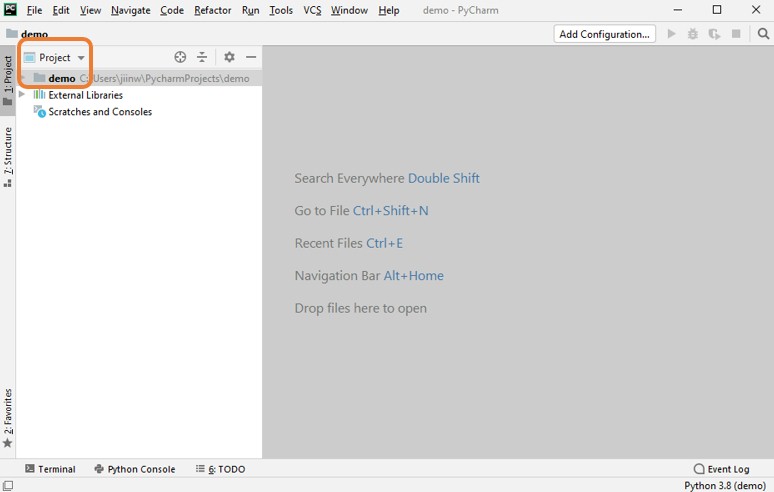Expand the External Libraries tree node
This screenshot has width=774, height=492.
click(x=22, y=94)
